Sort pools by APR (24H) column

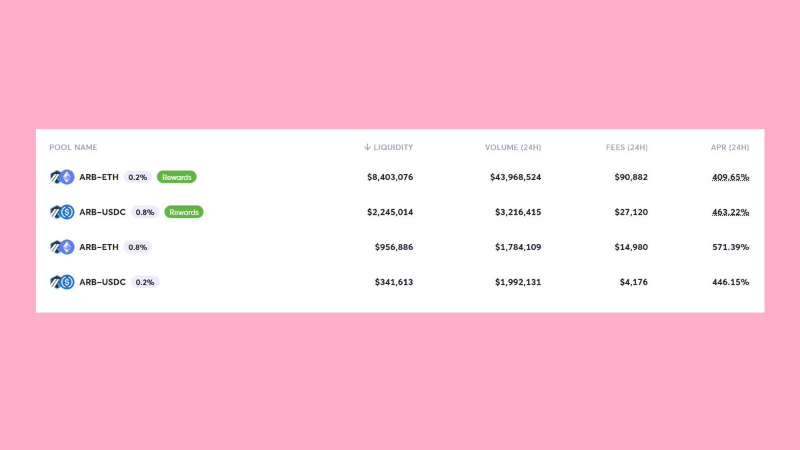(x=729, y=148)
